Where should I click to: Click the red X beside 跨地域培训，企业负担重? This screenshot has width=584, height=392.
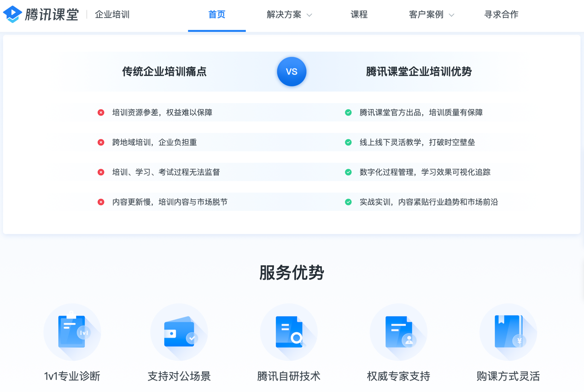(x=101, y=142)
